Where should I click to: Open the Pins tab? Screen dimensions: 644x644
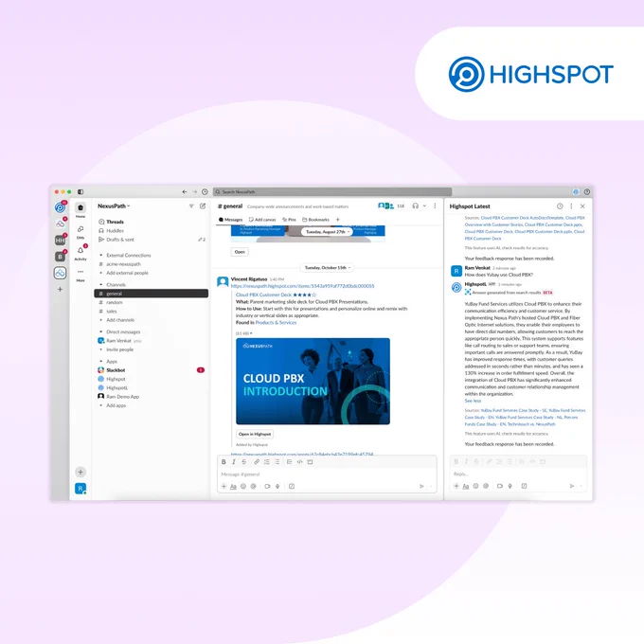[289, 220]
